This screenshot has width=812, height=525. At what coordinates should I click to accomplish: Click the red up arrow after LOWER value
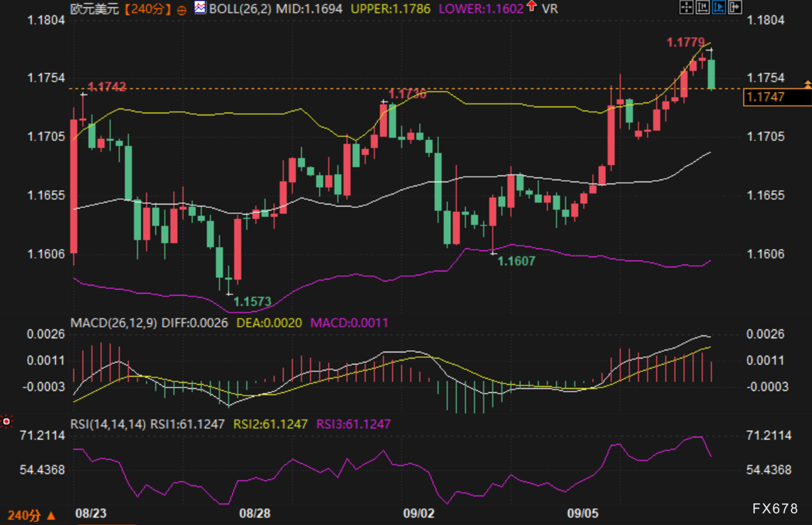(x=532, y=6)
